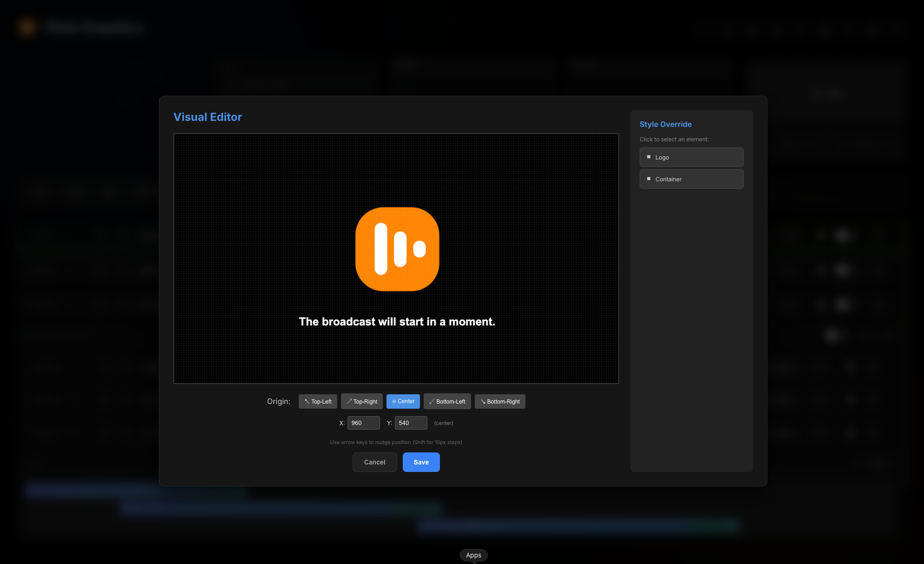This screenshot has width=924, height=564.
Task: Choose the Bottom-Left origin button
Action: 447,401
